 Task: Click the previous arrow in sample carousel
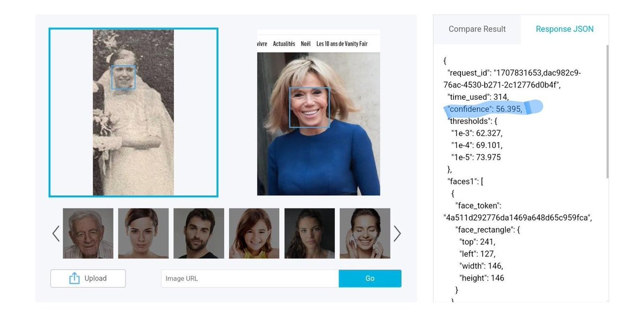(x=56, y=233)
